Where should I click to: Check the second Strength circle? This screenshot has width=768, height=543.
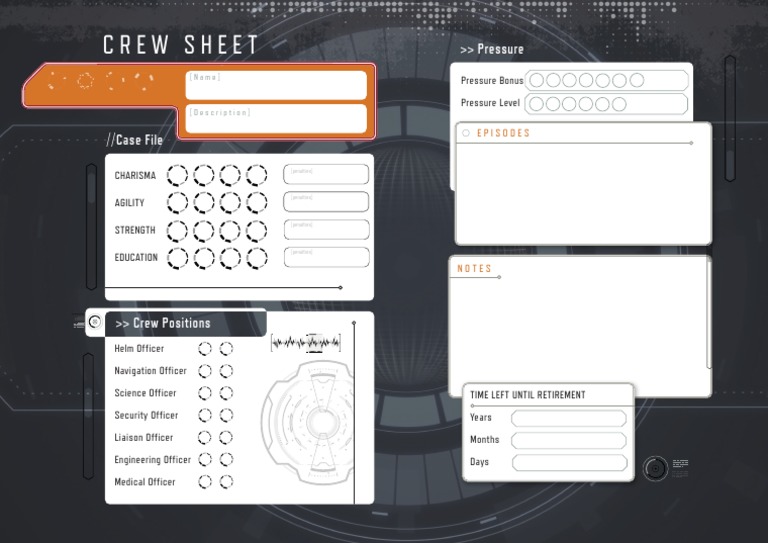(204, 231)
